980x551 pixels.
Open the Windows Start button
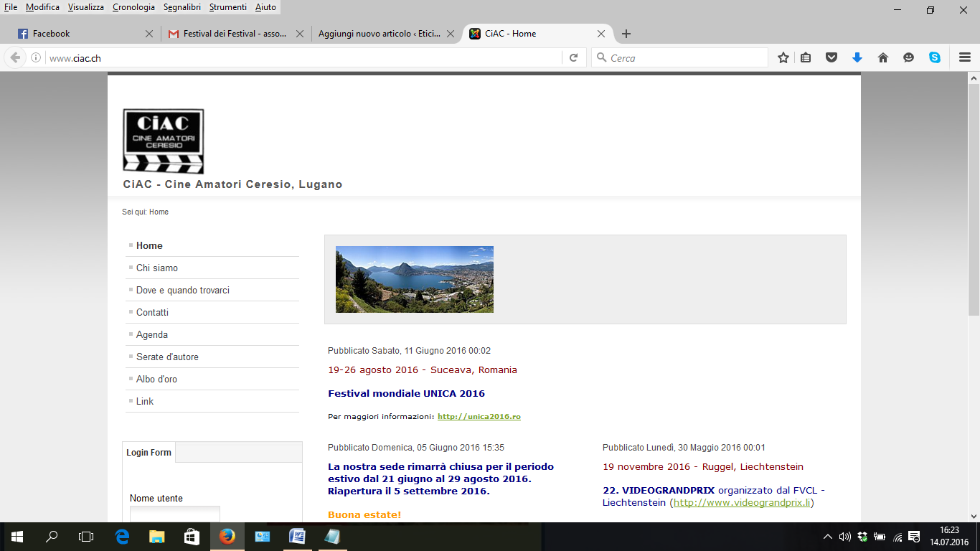(16, 537)
